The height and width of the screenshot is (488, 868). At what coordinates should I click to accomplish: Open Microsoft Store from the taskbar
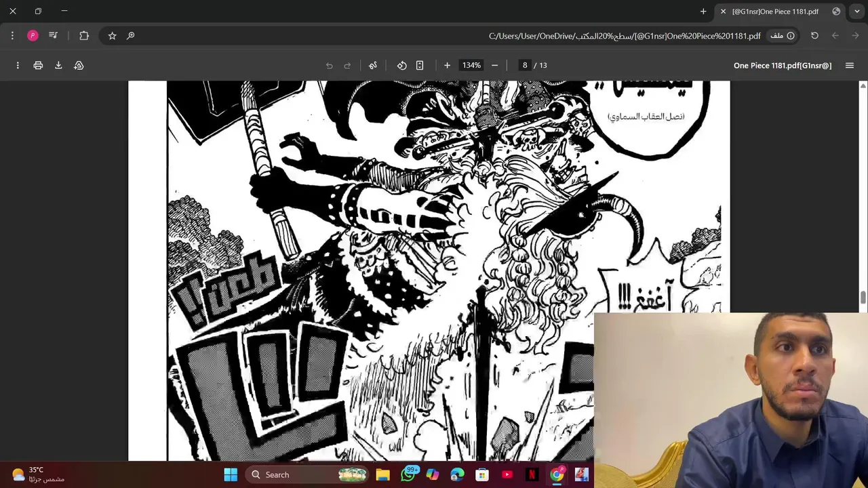click(x=482, y=474)
